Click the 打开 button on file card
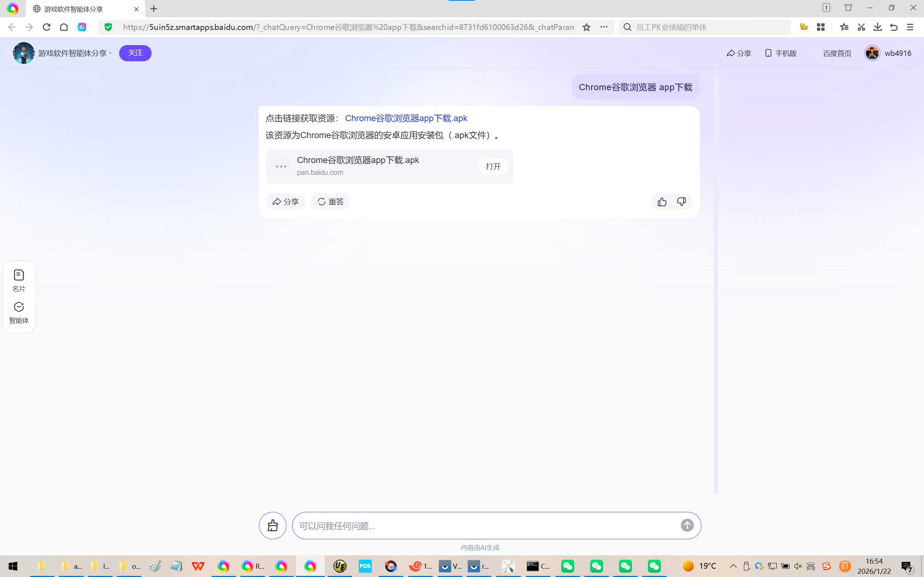This screenshot has height=577, width=924. [493, 166]
